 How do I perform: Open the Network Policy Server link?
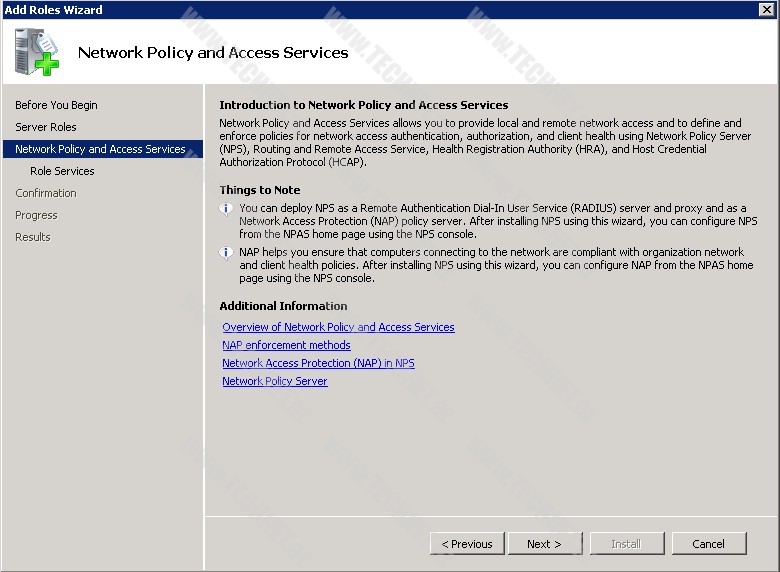coord(275,381)
